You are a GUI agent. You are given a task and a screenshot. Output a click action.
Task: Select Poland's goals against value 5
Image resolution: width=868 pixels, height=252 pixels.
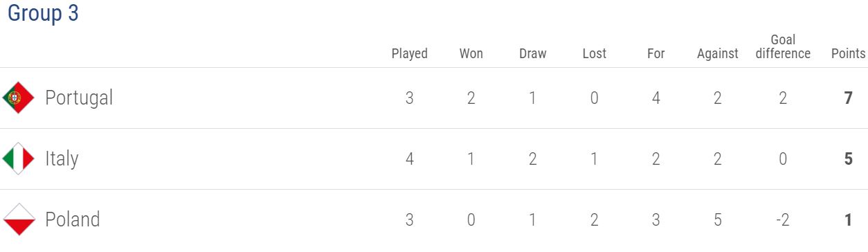click(x=718, y=220)
